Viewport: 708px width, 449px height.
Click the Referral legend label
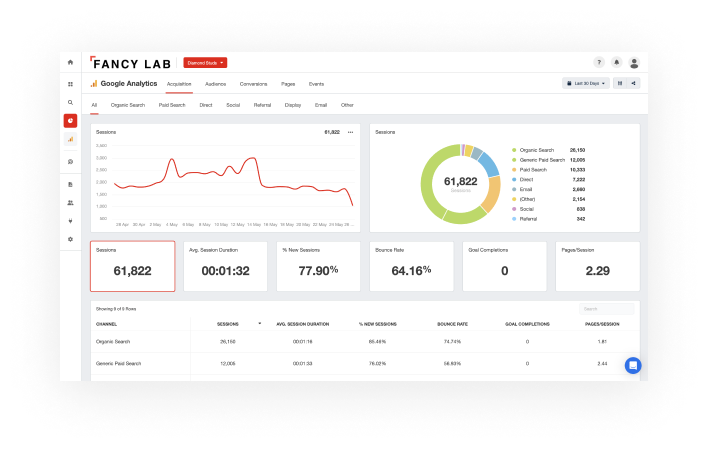tap(528, 219)
